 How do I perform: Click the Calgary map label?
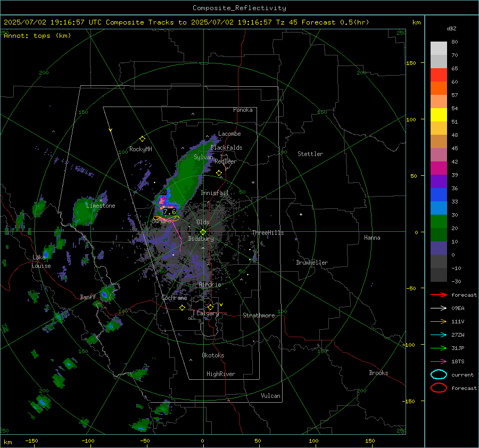click(x=208, y=313)
